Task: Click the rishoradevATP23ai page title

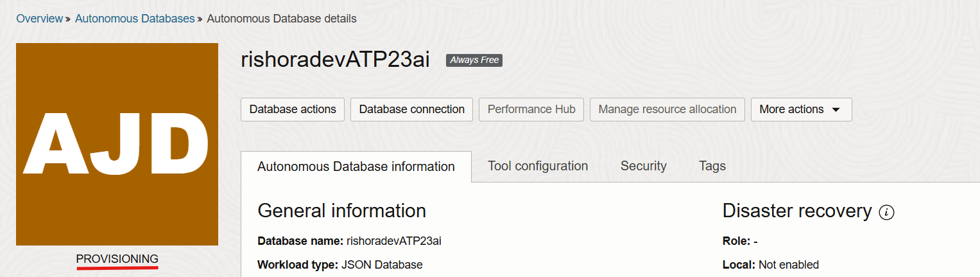Action: 335,60
